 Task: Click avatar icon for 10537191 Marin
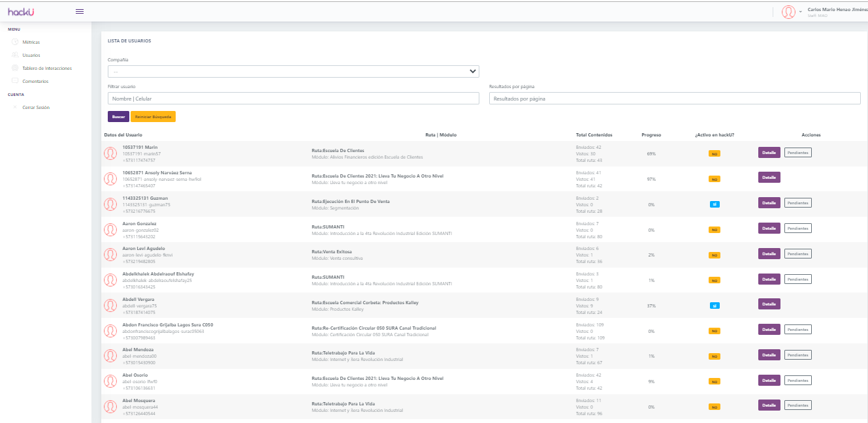click(x=110, y=153)
